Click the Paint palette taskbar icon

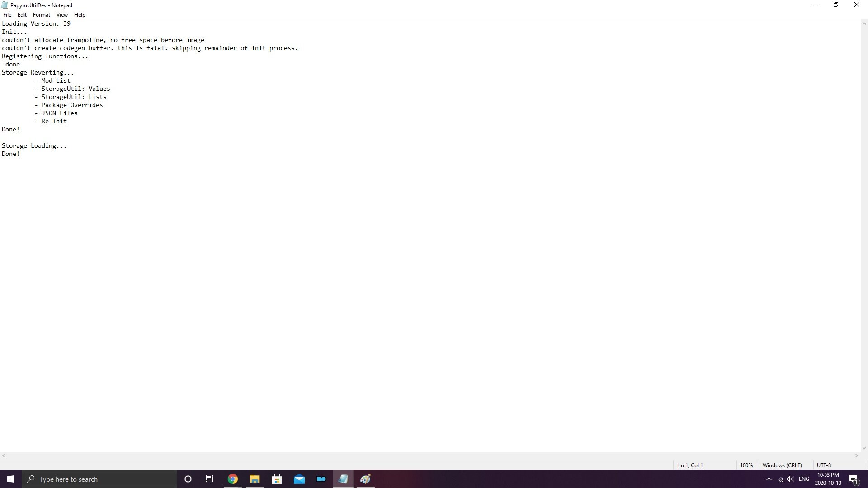(365, 479)
